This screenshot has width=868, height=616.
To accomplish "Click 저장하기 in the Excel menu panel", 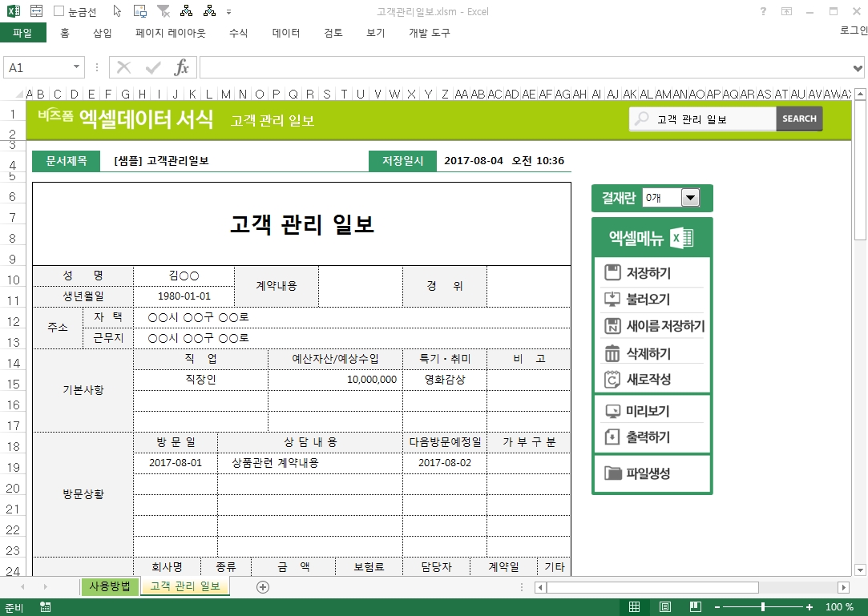I will [652, 272].
